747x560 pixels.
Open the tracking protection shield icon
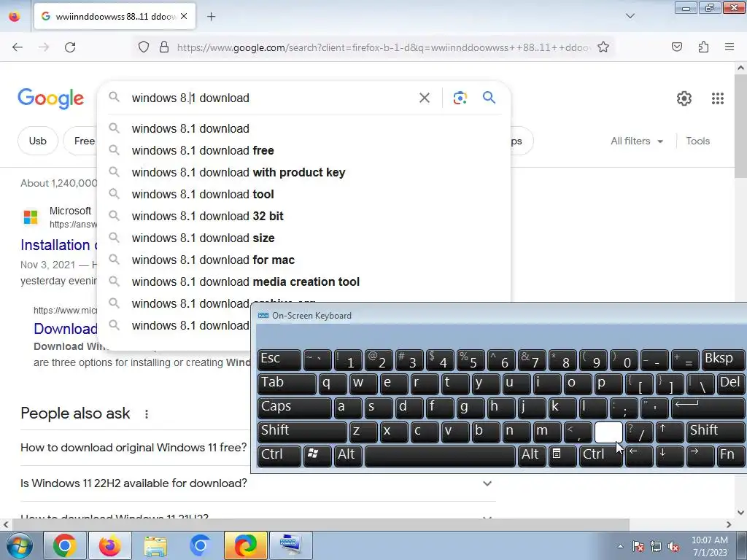tap(144, 47)
